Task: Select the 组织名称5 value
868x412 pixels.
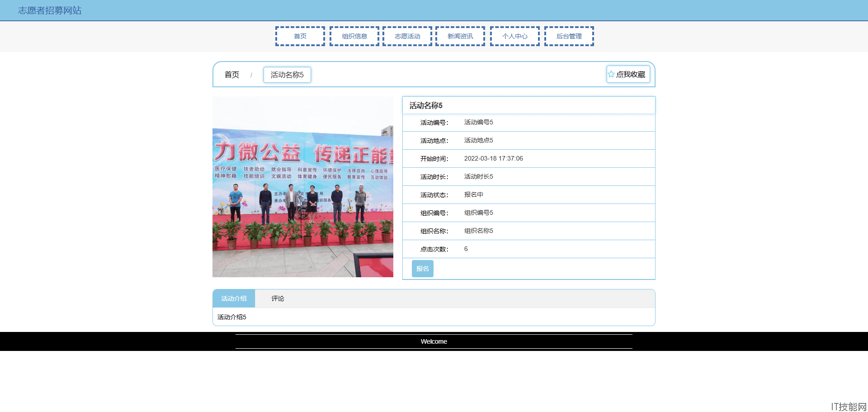Action: pyautogui.click(x=479, y=231)
